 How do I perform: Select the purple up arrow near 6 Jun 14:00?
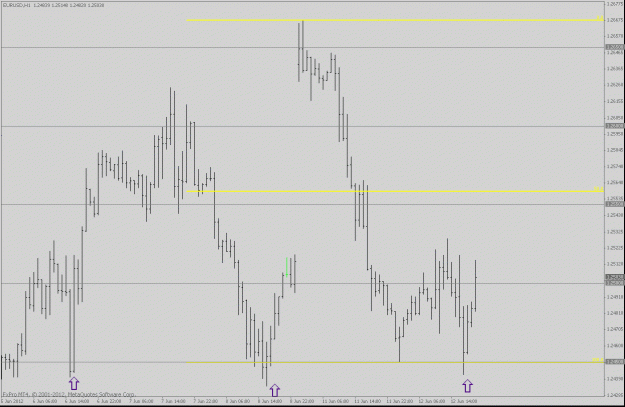click(x=74, y=384)
